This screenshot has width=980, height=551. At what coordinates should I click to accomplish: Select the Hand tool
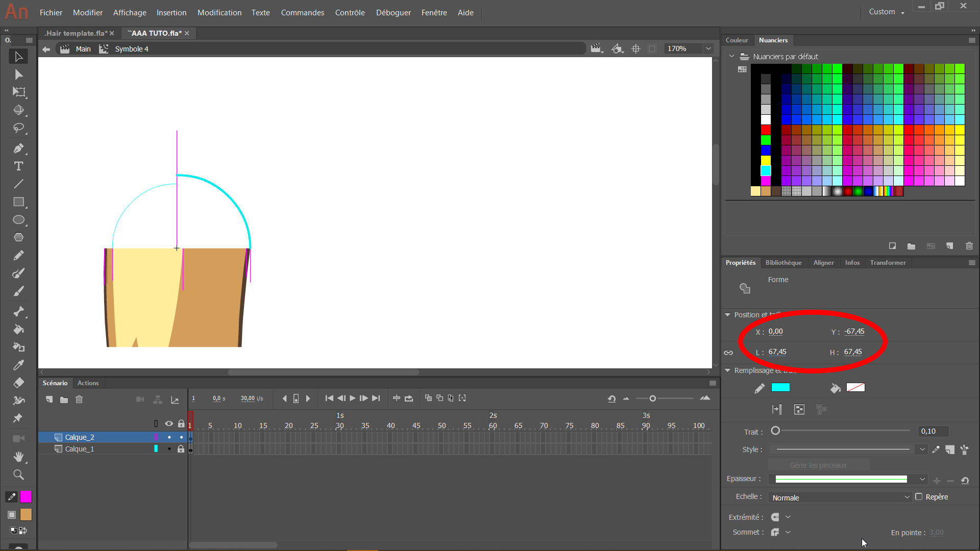coord(18,457)
